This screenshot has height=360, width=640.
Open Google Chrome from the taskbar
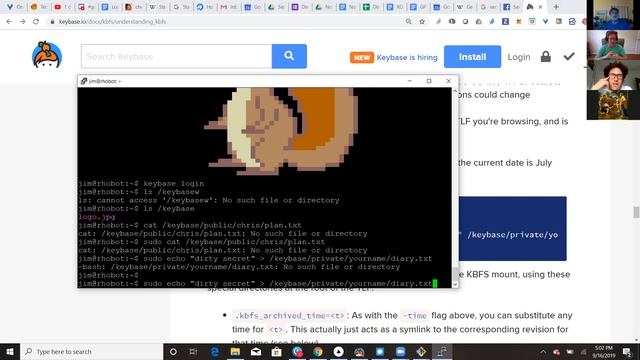pos(318,351)
